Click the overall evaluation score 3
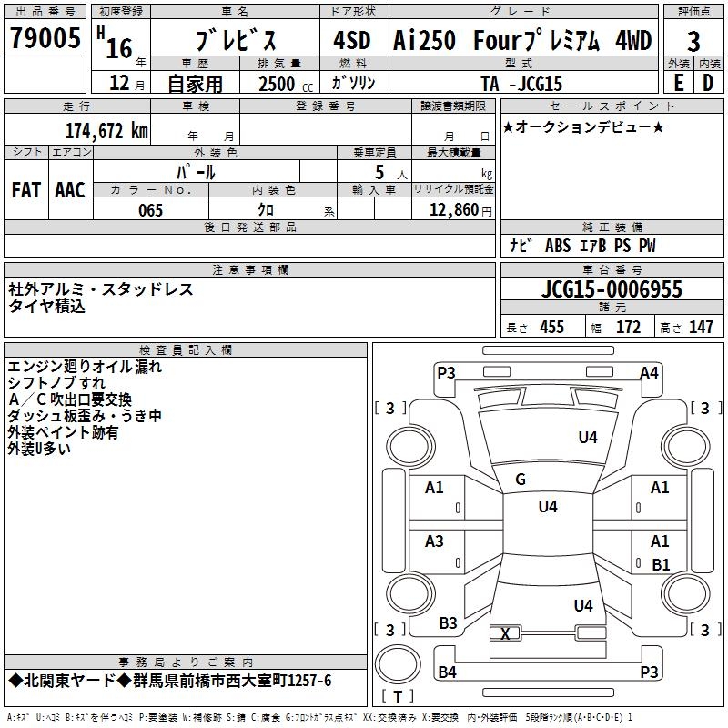 pyautogui.click(x=693, y=41)
